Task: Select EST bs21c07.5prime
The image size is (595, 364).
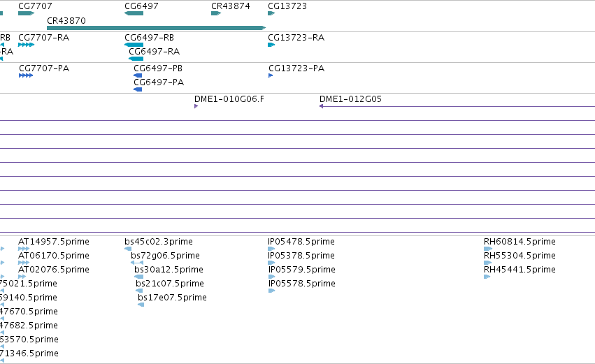Action: 170,284
